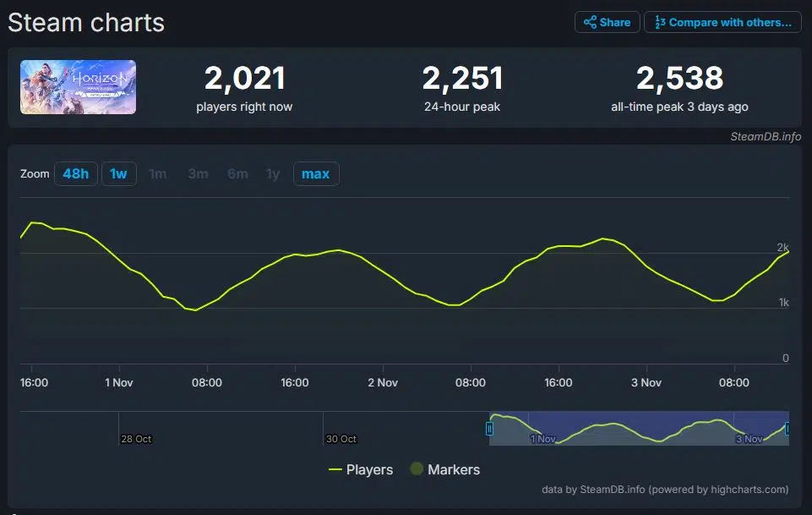Toggle the Markers series in legend
Image resolution: width=812 pixels, height=515 pixels.
click(x=445, y=469)
